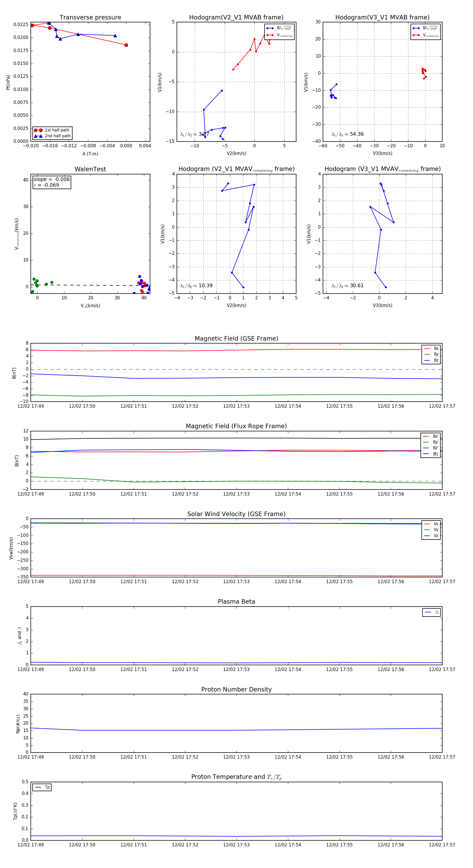Select the By' legend entry in the Flux Rope panel
473x868 pixels.
pyautogui.click(x=431, y=442)
